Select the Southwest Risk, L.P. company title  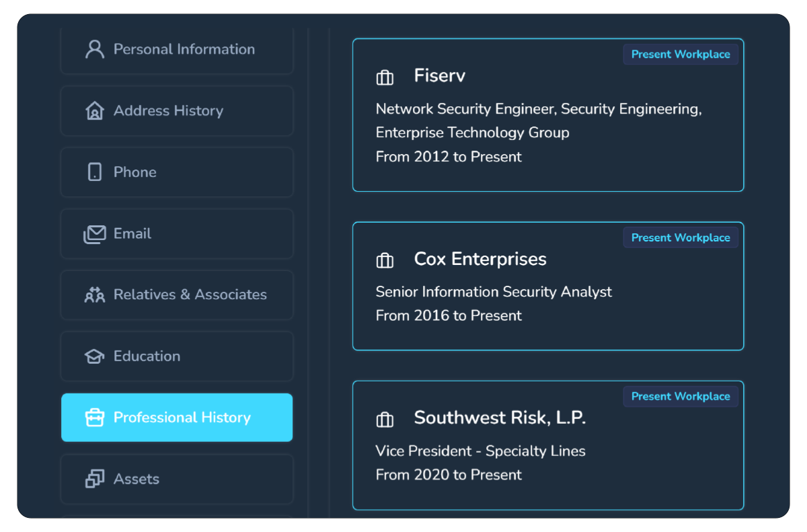point(500,418)
